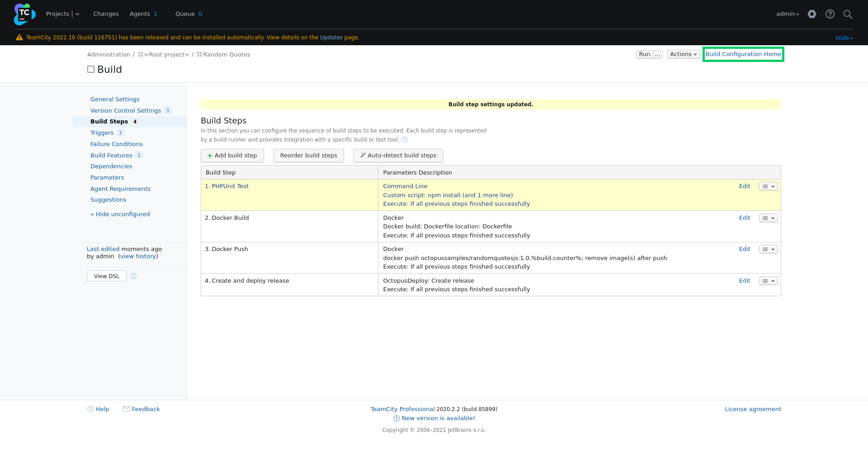Edit the Docker Build step
This screenshot has height=450, width=868.
(x=745, y=218)
